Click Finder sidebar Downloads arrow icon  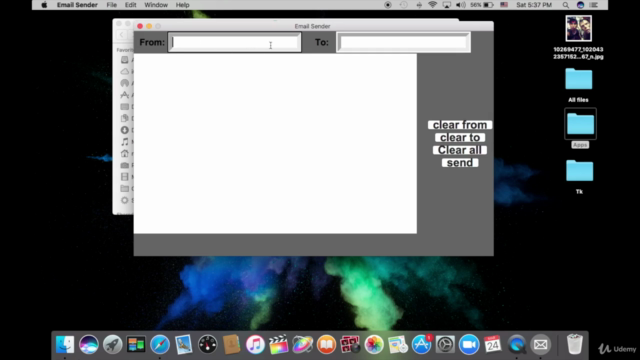[x=124, y=130]
